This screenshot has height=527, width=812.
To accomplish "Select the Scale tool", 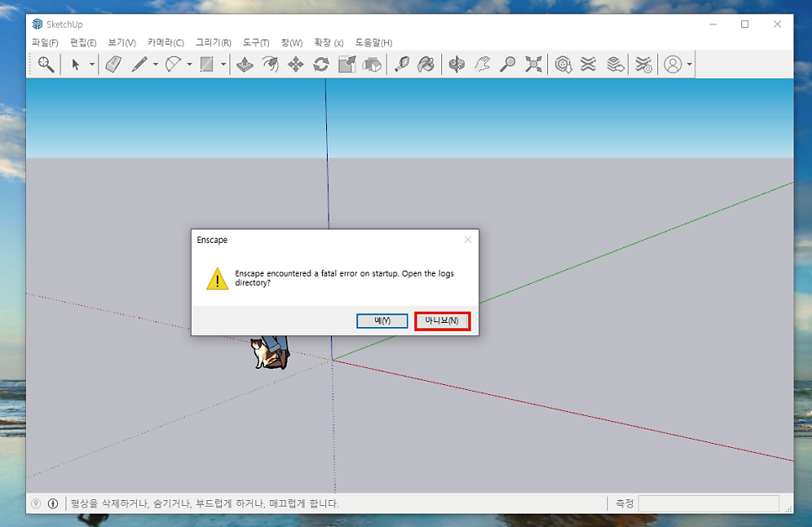I will click(x=347, y=64).
